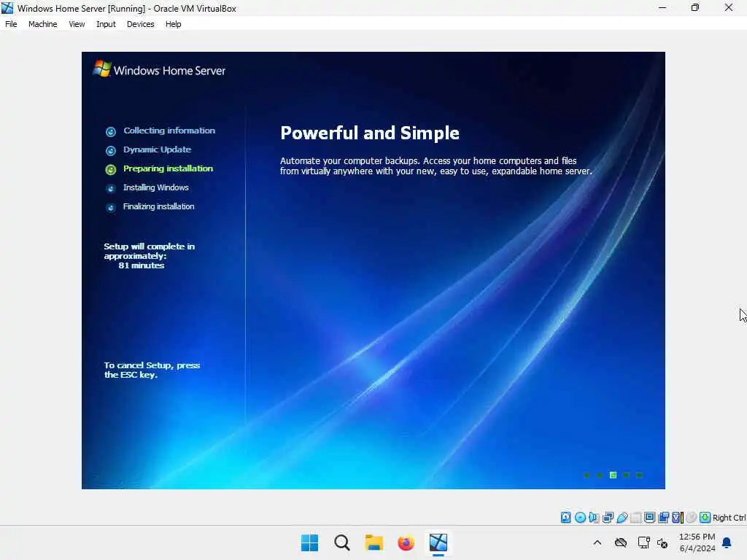Click the processor virtualization V icon
The image size is (747, 560).
678,517
